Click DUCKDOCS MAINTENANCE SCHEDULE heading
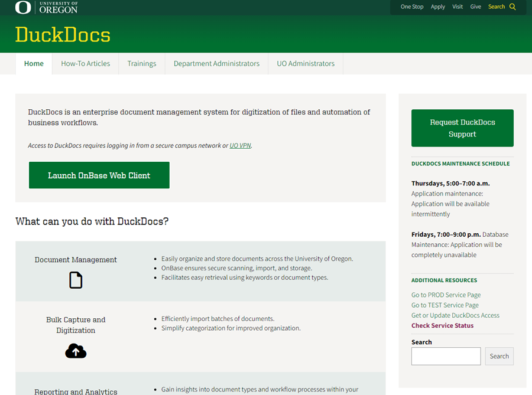 point(460,164)
